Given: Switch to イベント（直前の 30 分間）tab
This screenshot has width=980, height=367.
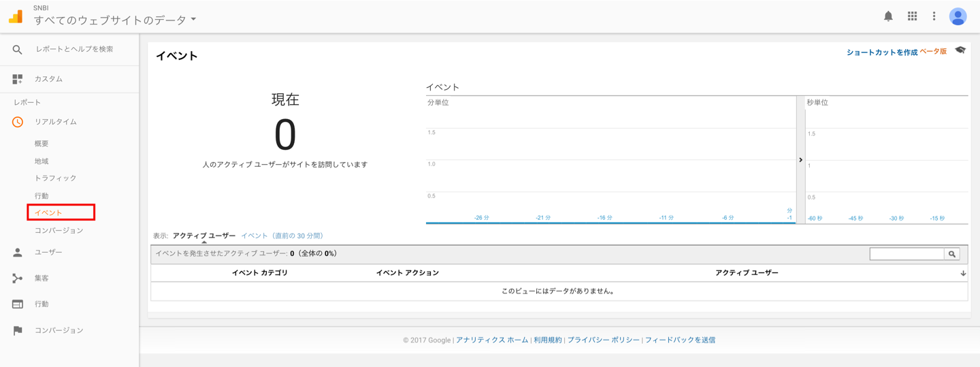Looking at the screenshot, I should pyautogui.click(x=282, y=236).
